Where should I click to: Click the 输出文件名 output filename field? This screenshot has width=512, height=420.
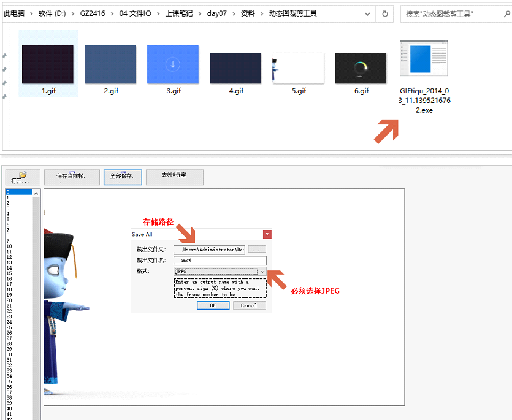[x=220, y=261]
